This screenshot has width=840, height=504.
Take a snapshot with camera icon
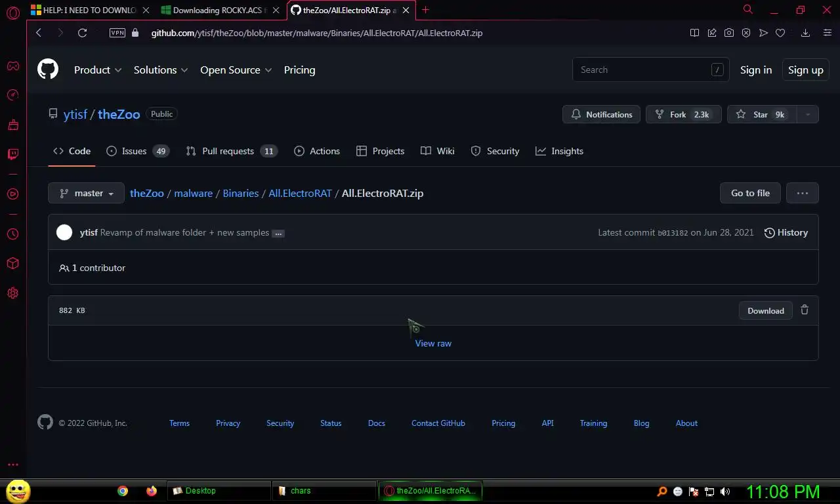pyautogui.click(x=729, y=33)
